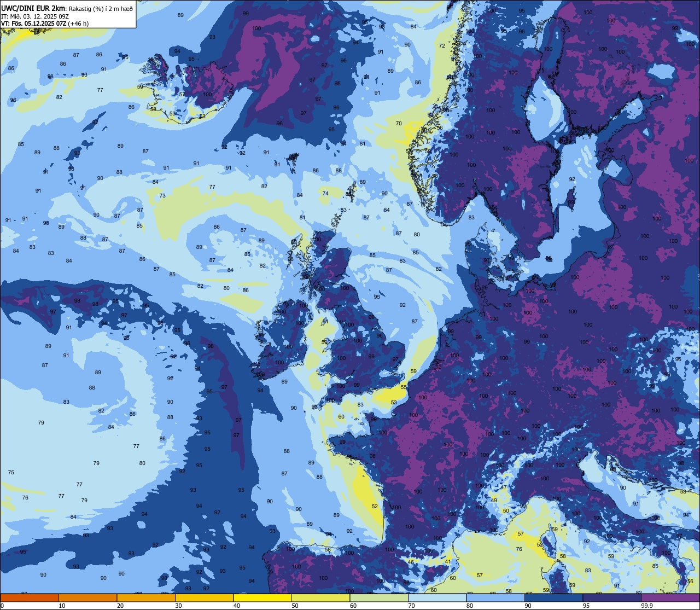Click the 80–90 medium blue legend swatch
The height and width of the screenshot is (610, 700).
pos(495,597)
